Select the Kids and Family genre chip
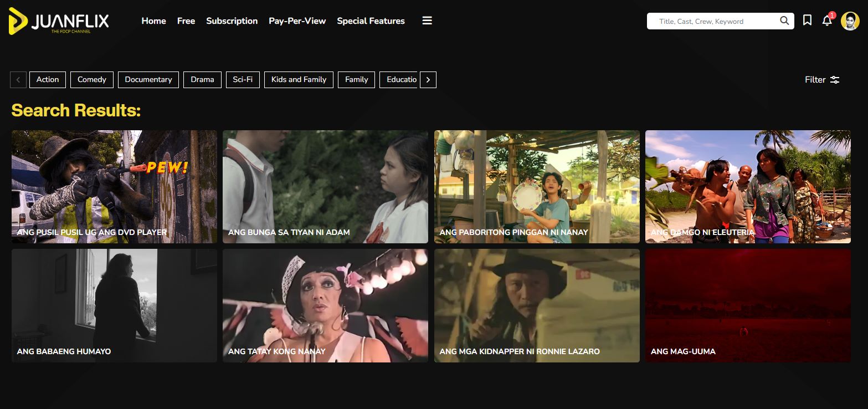This screenshot has height=409, width=868. click(299, 79)
